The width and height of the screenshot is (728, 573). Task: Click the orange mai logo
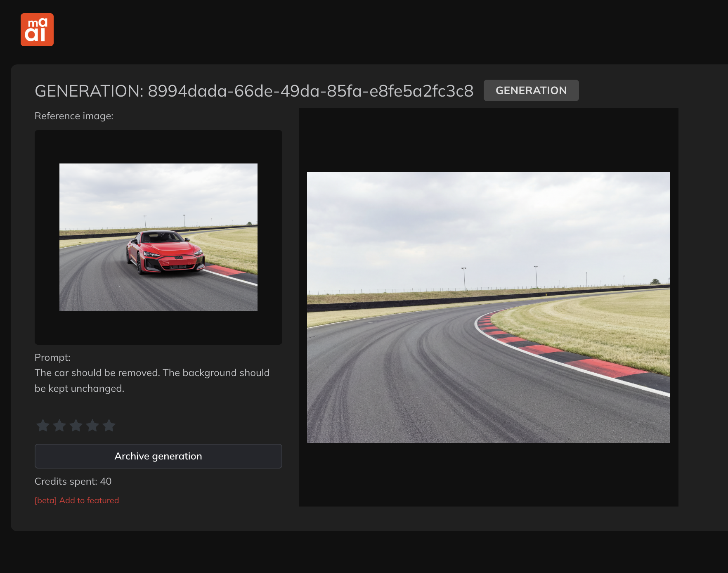[37, 30]
